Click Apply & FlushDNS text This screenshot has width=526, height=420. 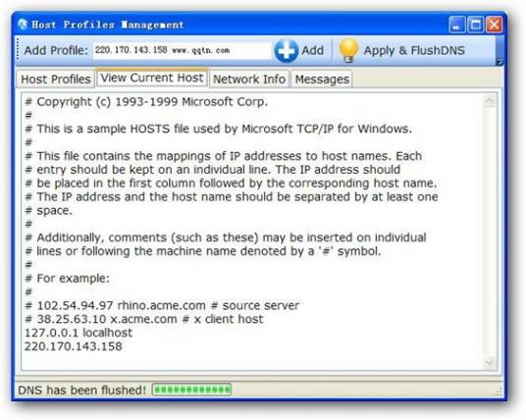coord(414,50)
